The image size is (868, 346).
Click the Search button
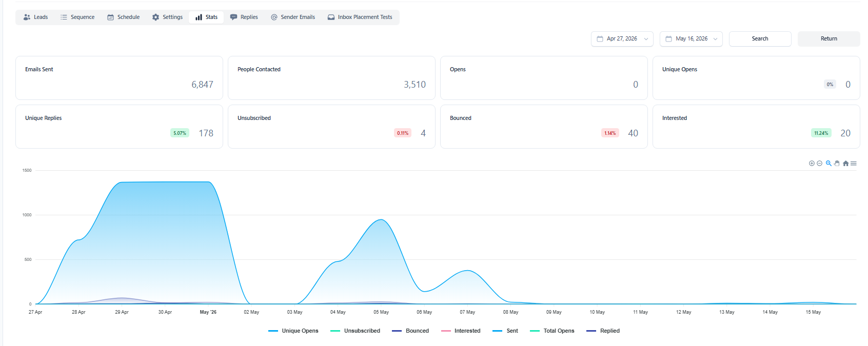tap(760, 39)
